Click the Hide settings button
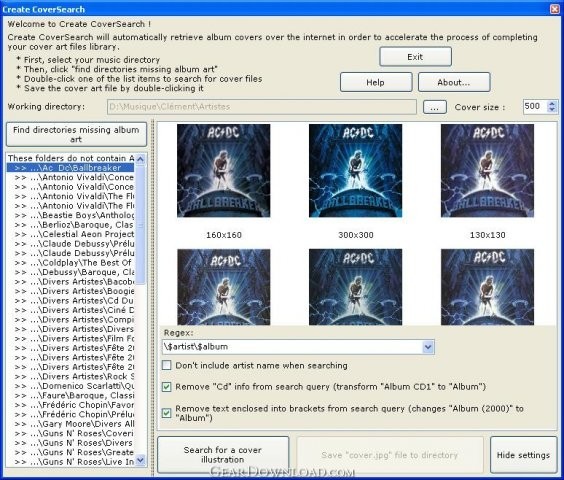 [523, 455]
